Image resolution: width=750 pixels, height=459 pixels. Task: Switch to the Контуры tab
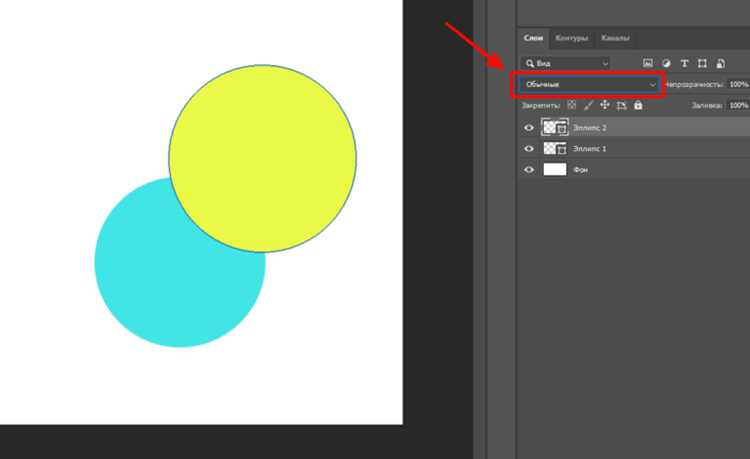(x=572, y=38)
